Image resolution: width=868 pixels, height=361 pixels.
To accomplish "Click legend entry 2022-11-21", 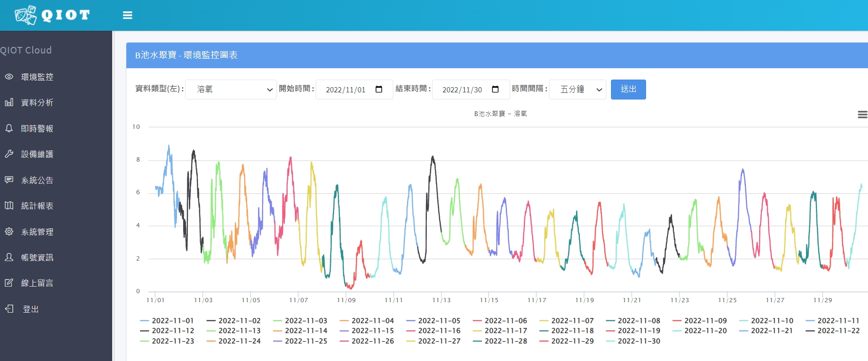I will click(766, 331).
